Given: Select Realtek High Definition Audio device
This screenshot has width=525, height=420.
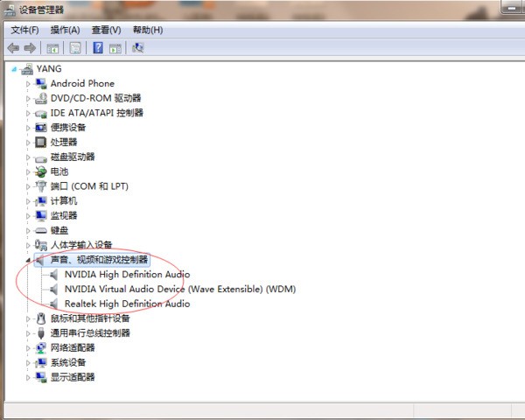Looking at the screenshot, I should point(127,304).
